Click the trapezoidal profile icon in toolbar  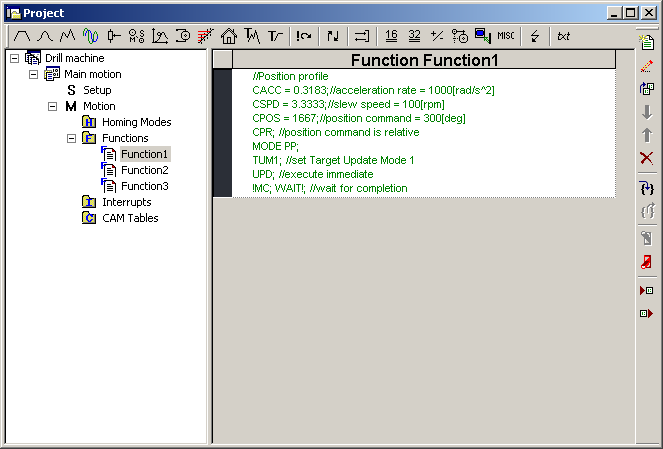22,36
